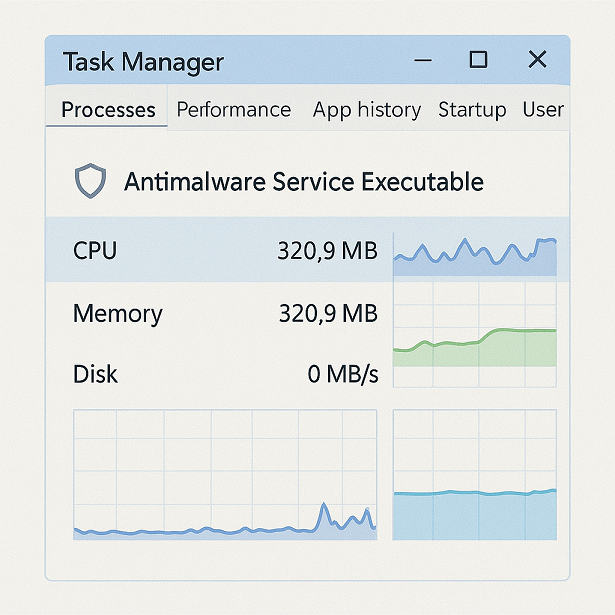The image size is (615, 615).
Task: Click the CPU value 320,9 MB
Action: 328,251
